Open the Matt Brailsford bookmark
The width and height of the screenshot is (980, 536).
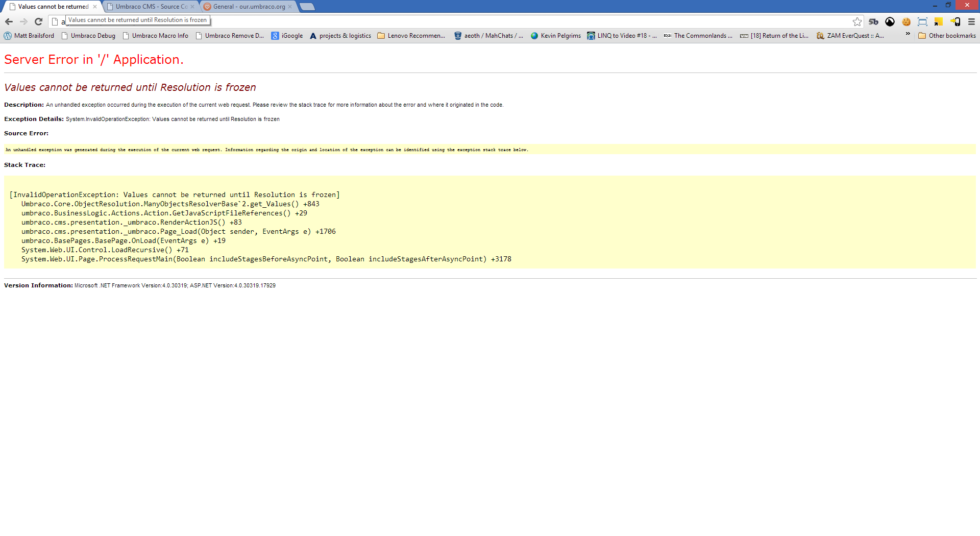click(x=29, y=36)
